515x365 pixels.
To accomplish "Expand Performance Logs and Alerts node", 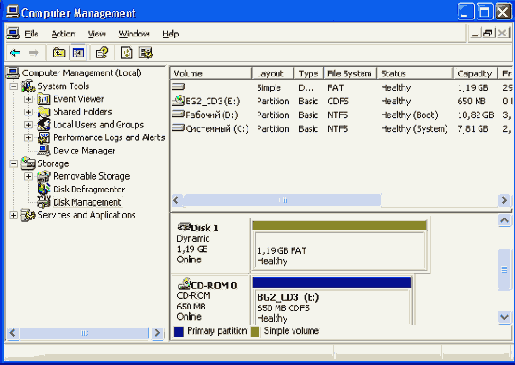I will coord(28,137).
